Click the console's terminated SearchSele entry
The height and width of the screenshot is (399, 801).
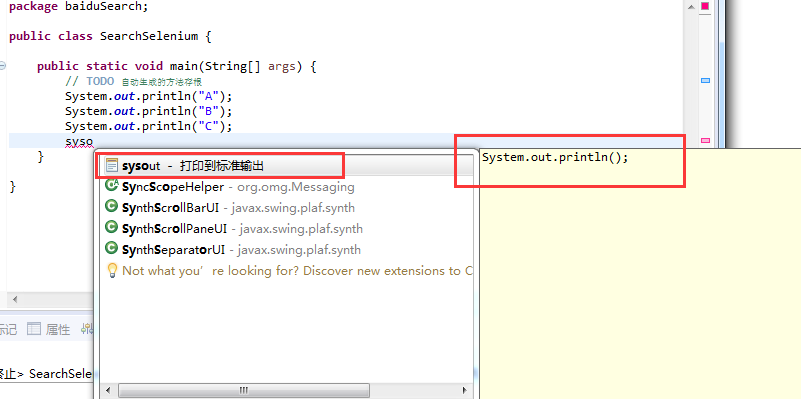tap(46, 373)
